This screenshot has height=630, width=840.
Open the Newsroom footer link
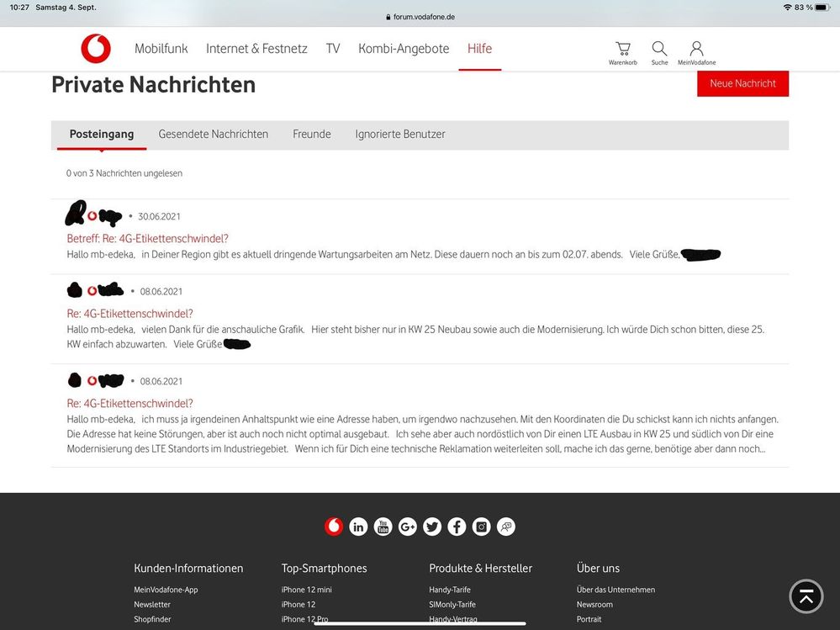point(594,604)
